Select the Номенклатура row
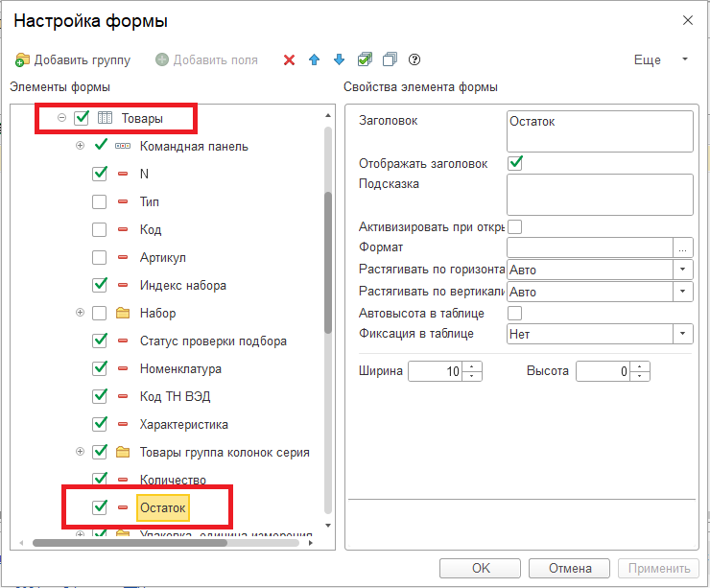 coord(180,368)
